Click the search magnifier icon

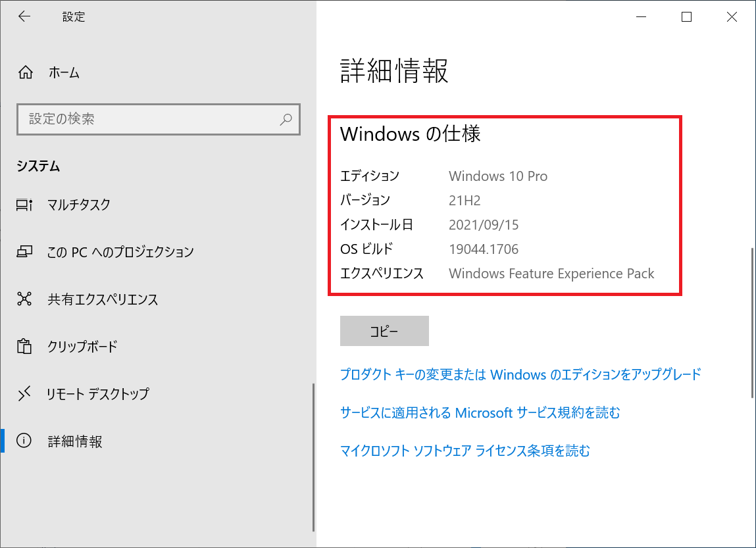pyautogui.click(x=286, y=119)
